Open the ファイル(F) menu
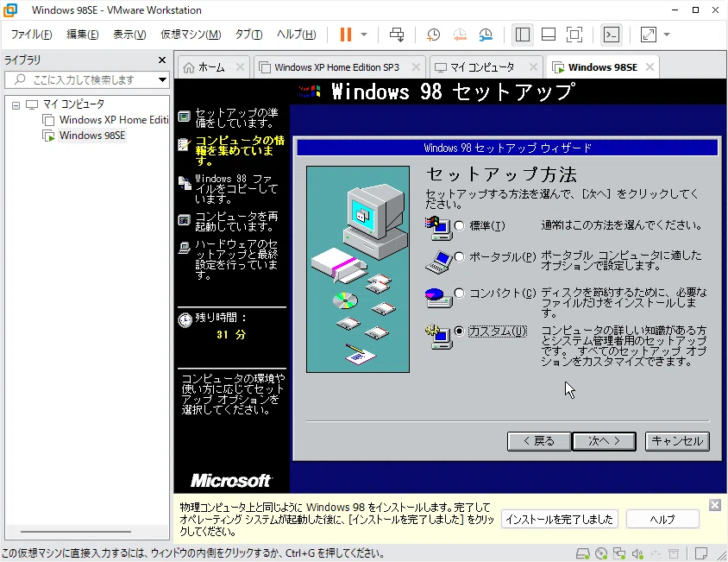 [x=31, y=35]
